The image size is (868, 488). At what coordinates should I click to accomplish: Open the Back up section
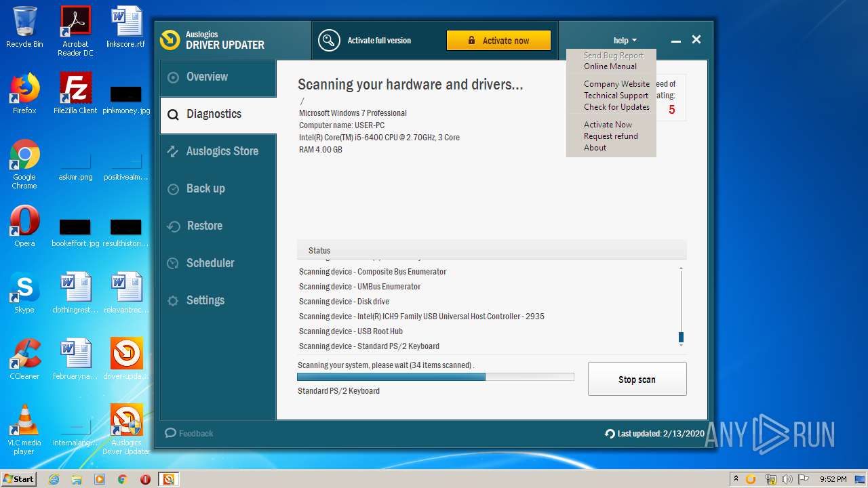(218, 189)
